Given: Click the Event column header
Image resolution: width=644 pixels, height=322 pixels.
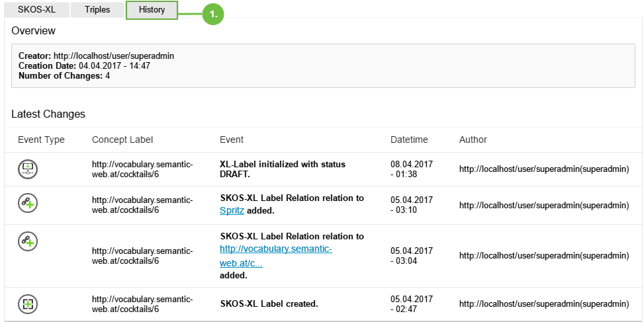Looking at the screenshot, I should pyautogui.click(x=232, y=140).
